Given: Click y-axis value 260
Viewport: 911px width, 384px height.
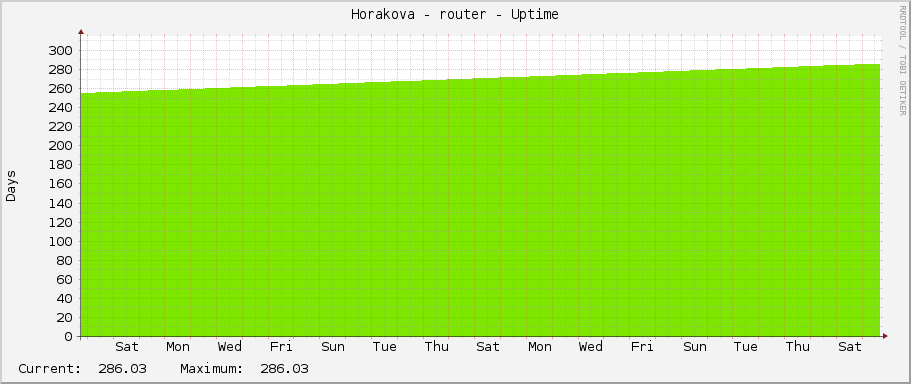Looking at the screenshot, I should (x=61, y=89).
